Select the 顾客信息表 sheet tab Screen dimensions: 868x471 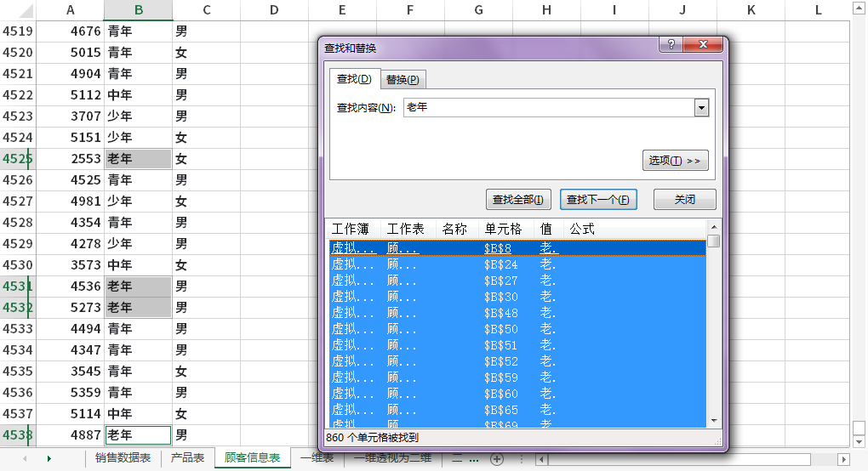(253, 457)
